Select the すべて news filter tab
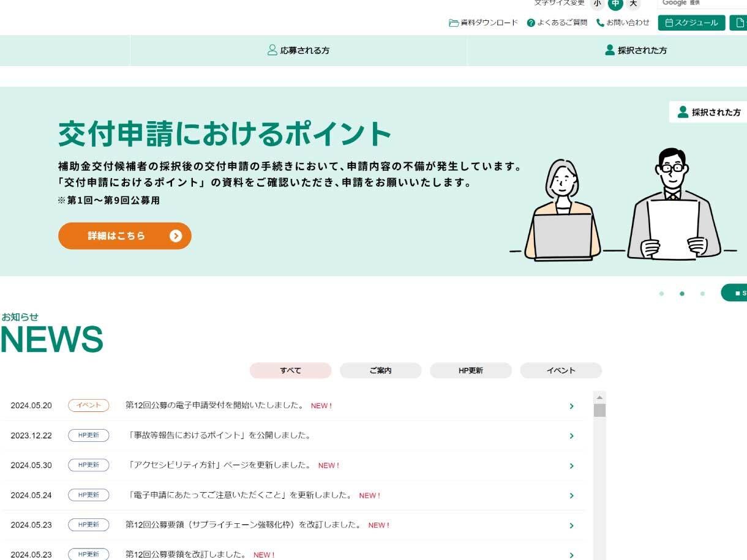 [x=290, y=370]
